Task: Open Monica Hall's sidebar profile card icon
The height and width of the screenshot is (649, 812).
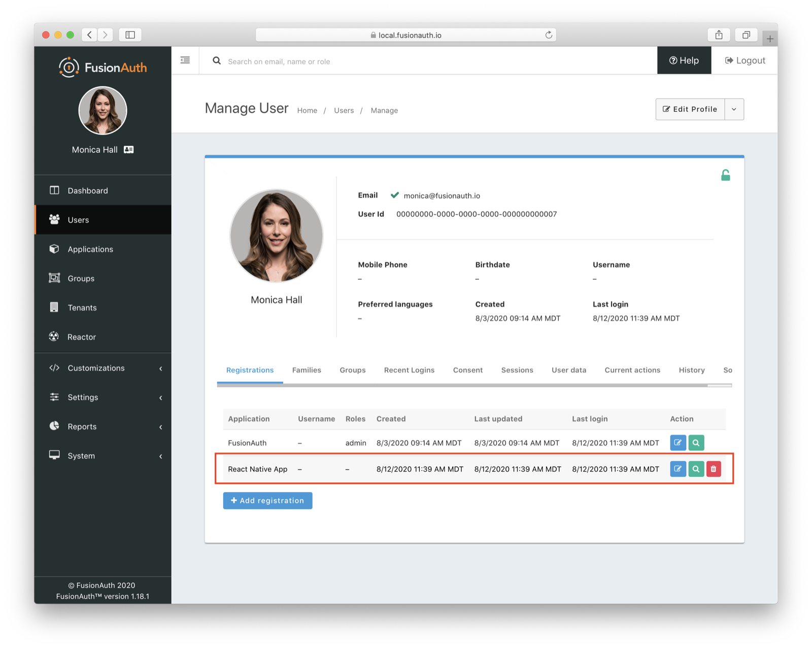Action: tap(129, 150)
